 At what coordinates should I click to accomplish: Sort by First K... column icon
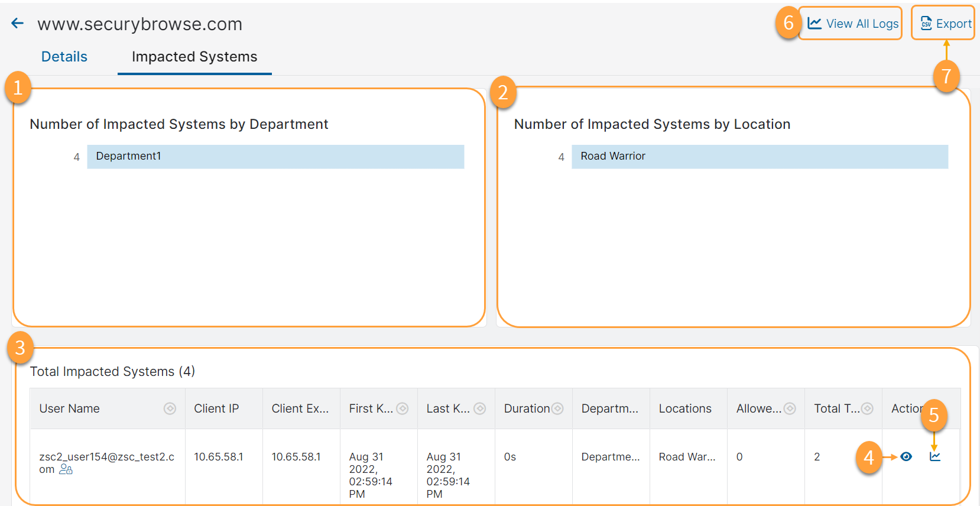[403, 408]
